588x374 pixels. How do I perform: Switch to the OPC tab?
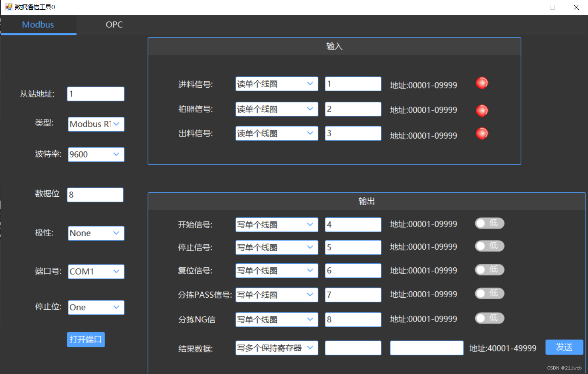(114, 25)
